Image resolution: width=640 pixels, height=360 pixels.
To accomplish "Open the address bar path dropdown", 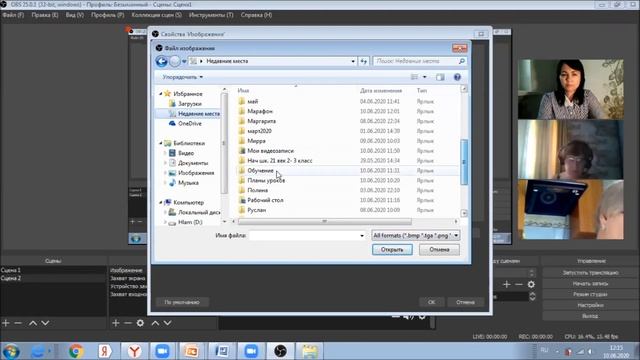I will pyautogui.click(x=353, y=61).
